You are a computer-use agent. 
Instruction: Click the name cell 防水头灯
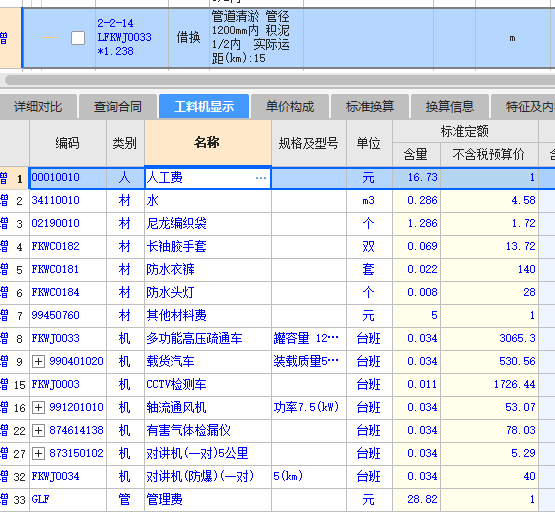(x=208, y=293)
